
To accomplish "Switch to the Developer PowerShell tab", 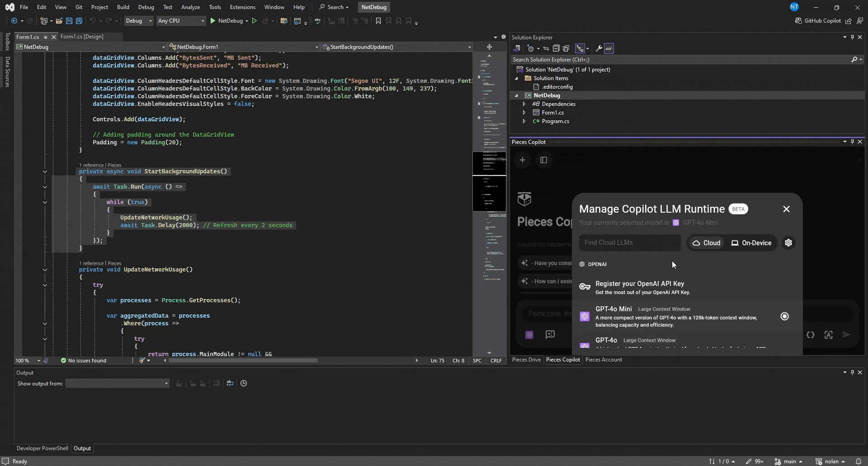I will [42, 448].
